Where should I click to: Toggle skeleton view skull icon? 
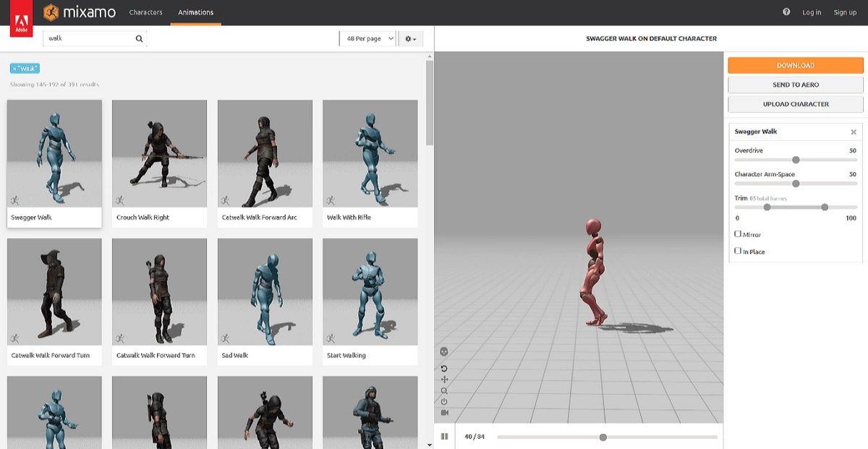[x=444, y=351]
